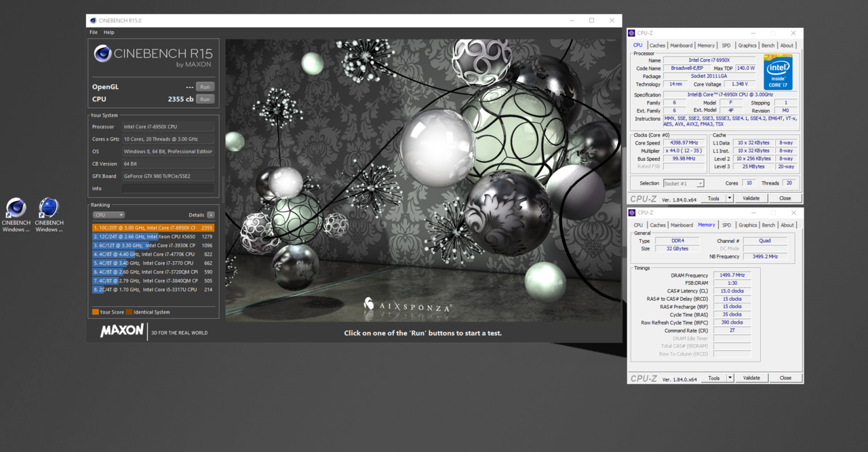Switch to Caches tab in lower CPU-Z

[x=658, y=225]
